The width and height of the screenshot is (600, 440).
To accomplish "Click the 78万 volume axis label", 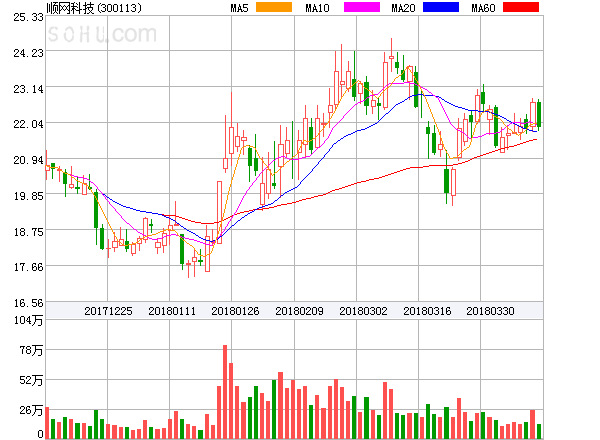I will pos(31,350).
